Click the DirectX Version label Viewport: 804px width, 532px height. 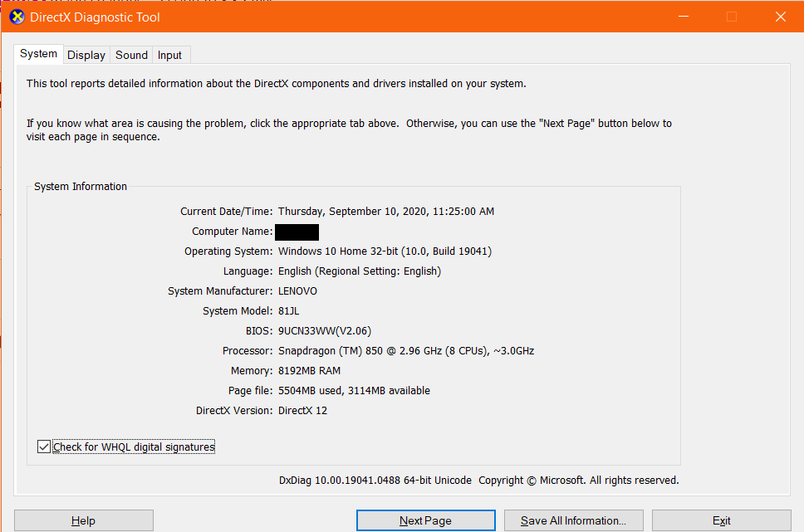234,411
